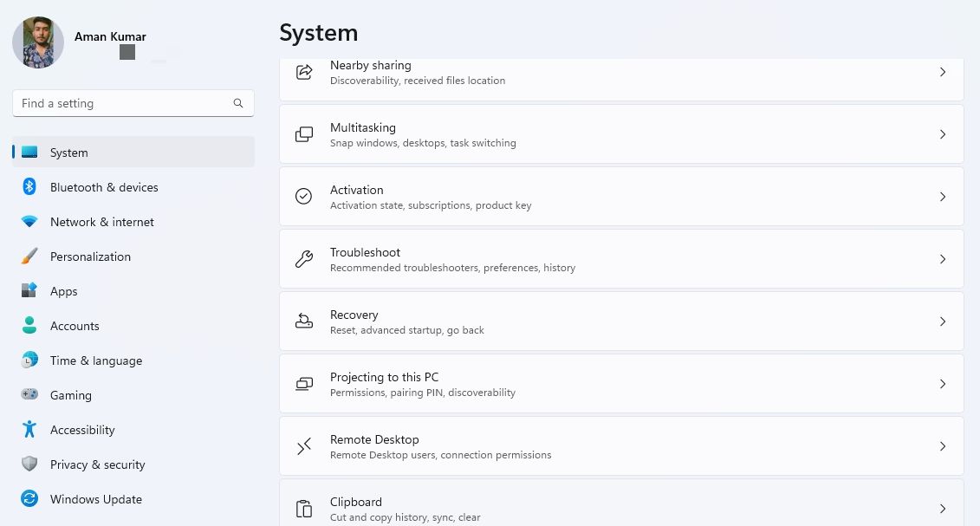The width and height of the screenshot is (980, 526).
Task: Click the Gaming controller icon in sidebar
Action: pos(29,395)
